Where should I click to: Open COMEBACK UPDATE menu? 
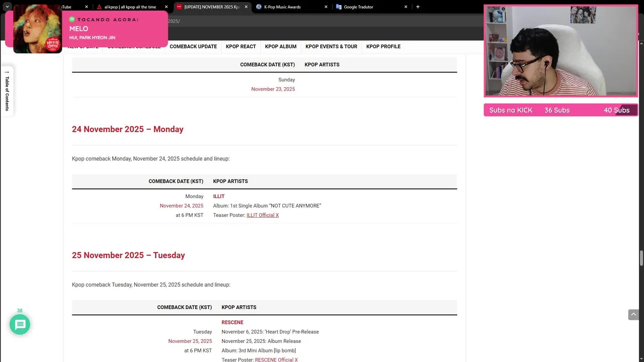click(x=193, y=46)
